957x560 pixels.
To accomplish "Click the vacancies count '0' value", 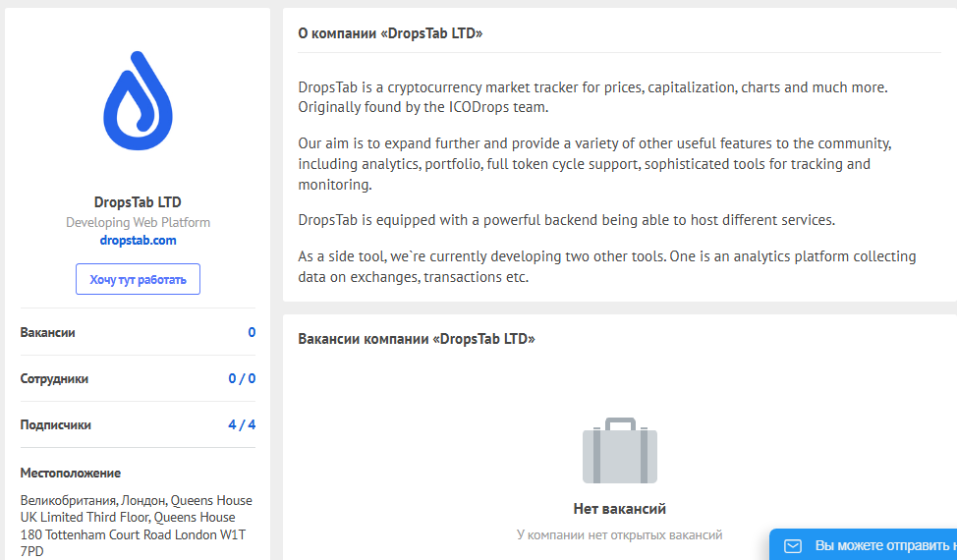I will click(x=252, y=332).
